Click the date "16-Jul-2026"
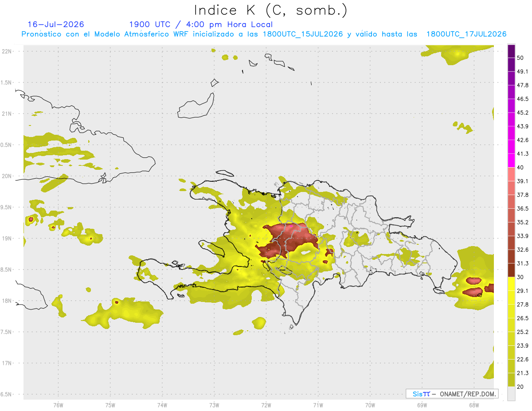 [x=56, y=24]
